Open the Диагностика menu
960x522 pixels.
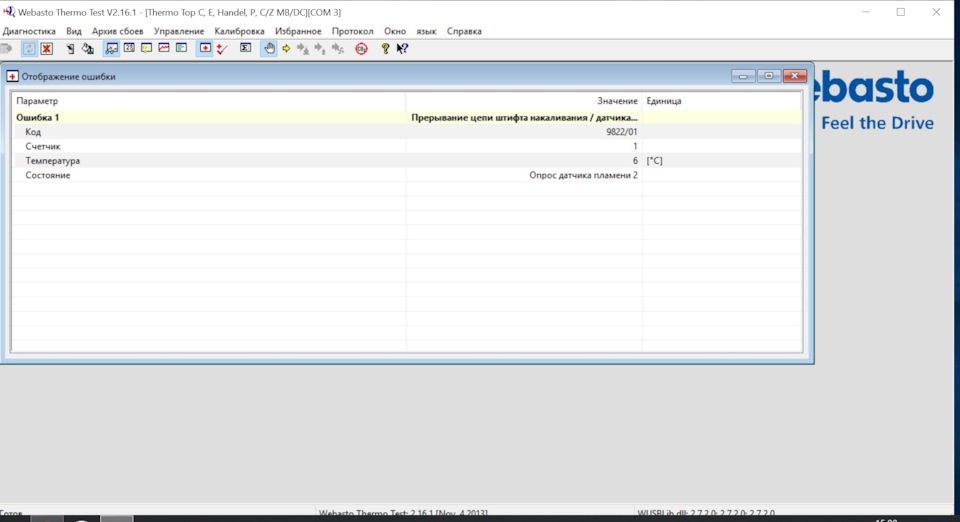coord(29,31)
